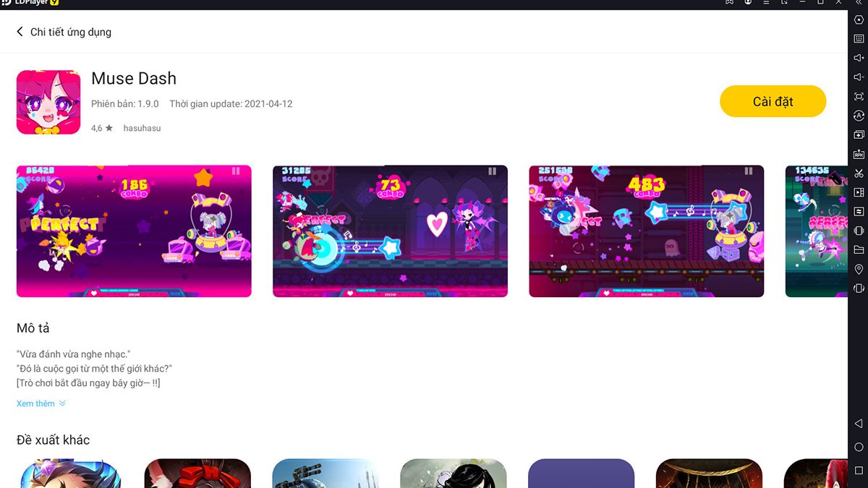Increase volume using sidebar speaker plus icon
Image resolution: width=868 pixels, height=488 pixels.
click(x=859, y=58)
